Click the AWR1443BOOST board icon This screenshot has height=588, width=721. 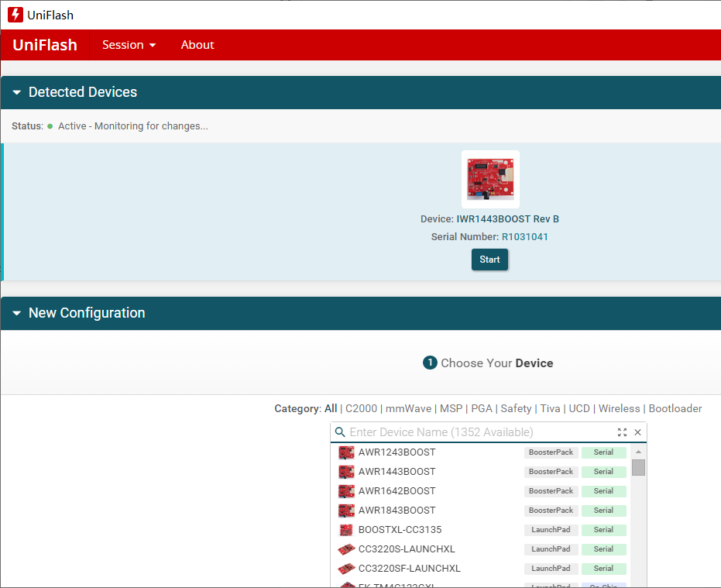tap(346, 472)
